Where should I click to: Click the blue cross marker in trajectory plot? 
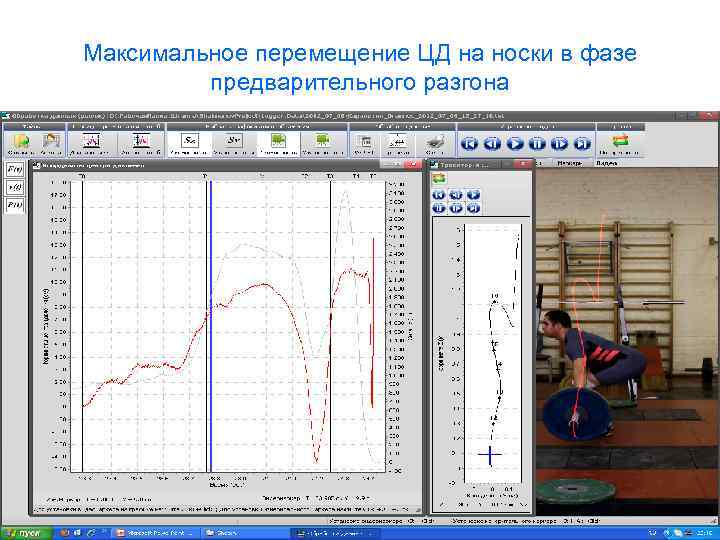490,455
